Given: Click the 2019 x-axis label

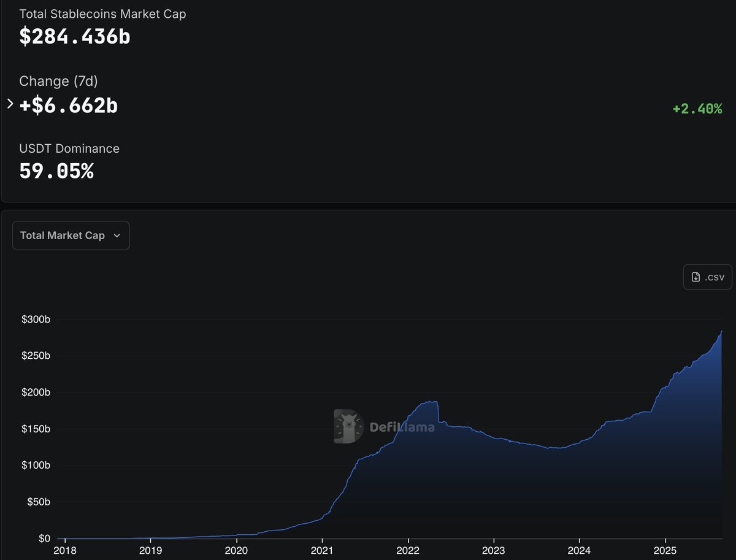Looking at the screenshot, I should click(151, 550).
